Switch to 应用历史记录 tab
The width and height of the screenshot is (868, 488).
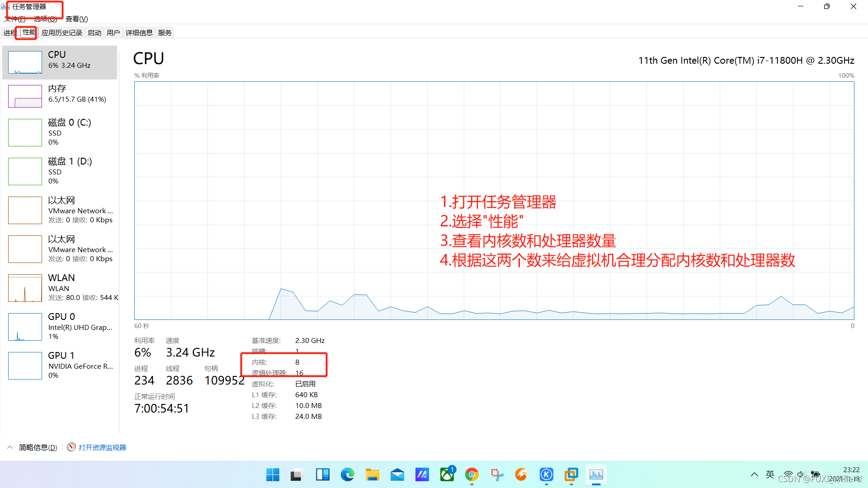click(x=62, y=33)
